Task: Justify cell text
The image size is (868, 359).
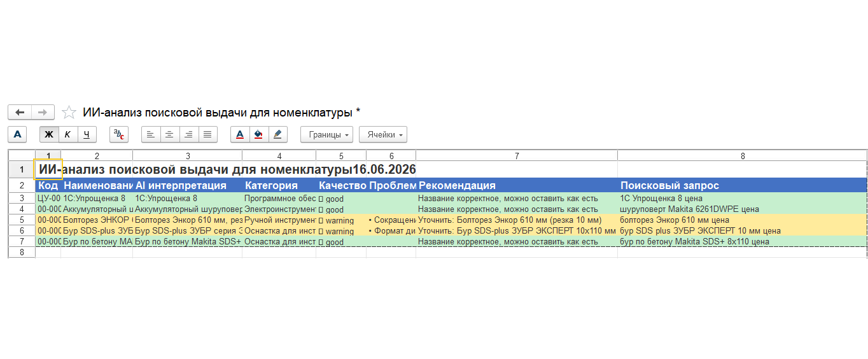Action: coord(207,134)
